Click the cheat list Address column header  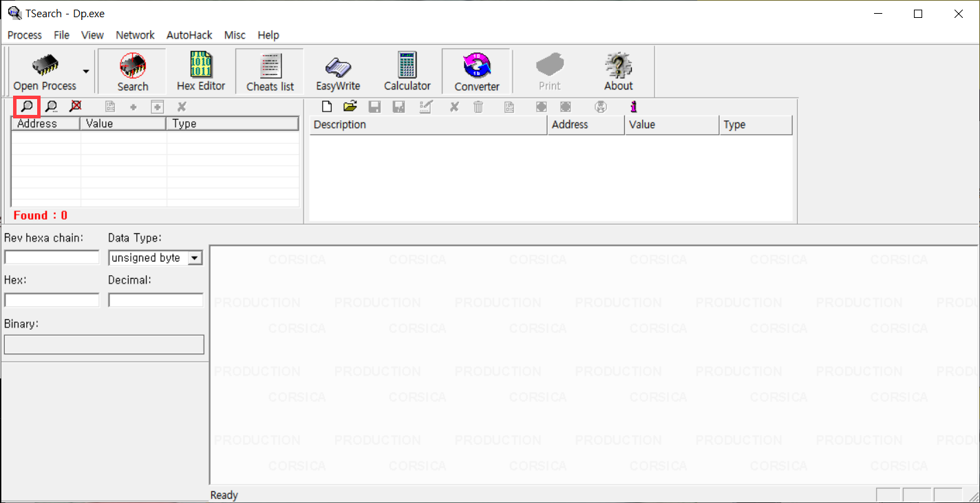coord(586,125)
